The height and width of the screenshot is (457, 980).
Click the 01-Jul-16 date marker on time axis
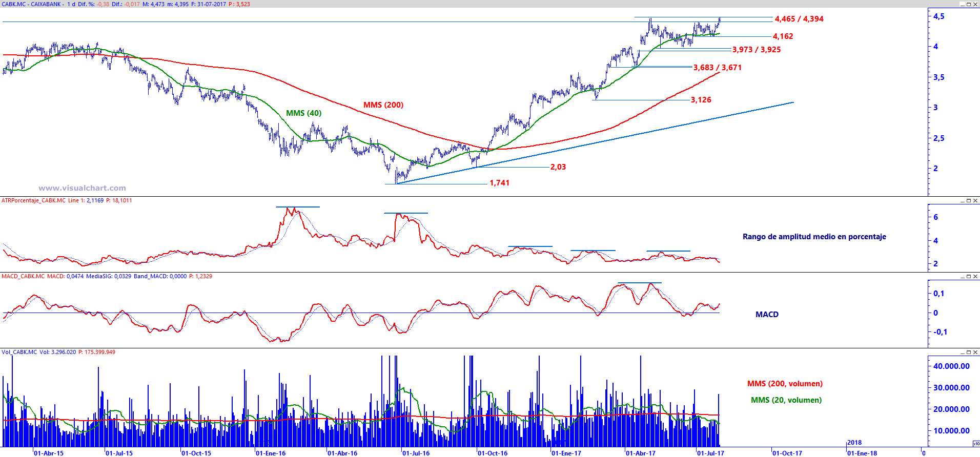pyautogui.click(x=416, y=453)
